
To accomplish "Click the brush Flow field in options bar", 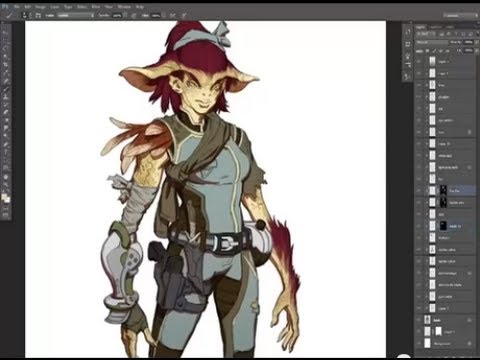I will (x=156, y=15).
